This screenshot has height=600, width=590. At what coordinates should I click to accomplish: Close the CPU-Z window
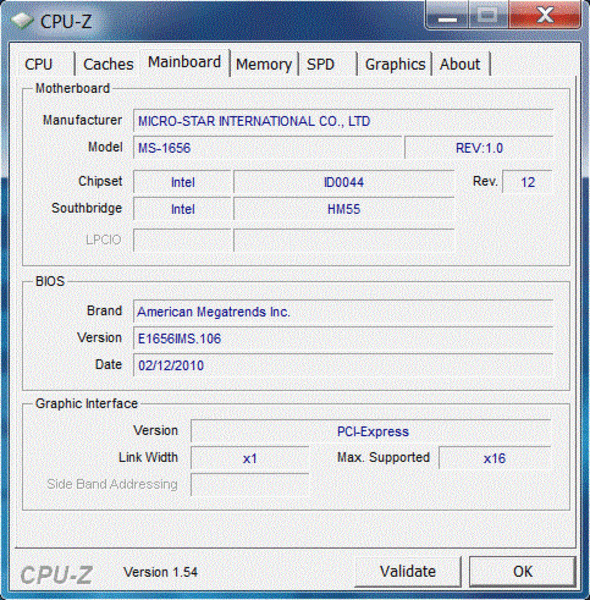pyautogui.click(x=544, y=15)
